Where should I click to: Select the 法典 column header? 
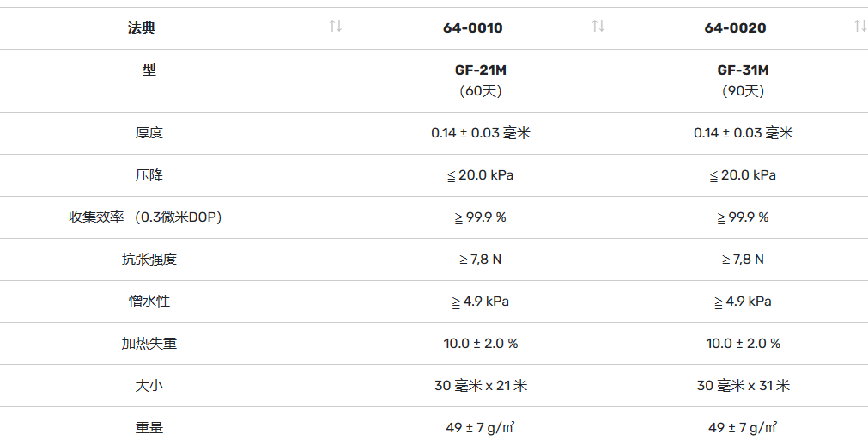coord(141,27)
